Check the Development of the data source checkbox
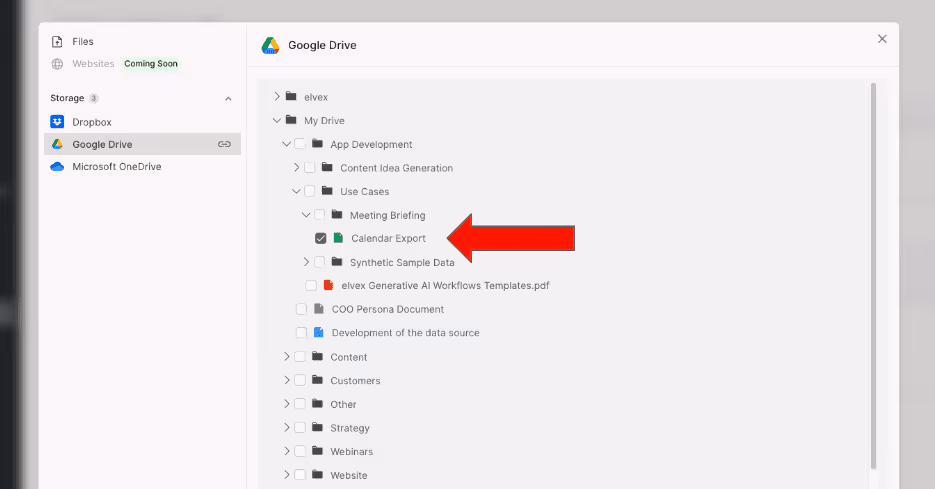Screen dimensions: 935x489 pos(301,333)
